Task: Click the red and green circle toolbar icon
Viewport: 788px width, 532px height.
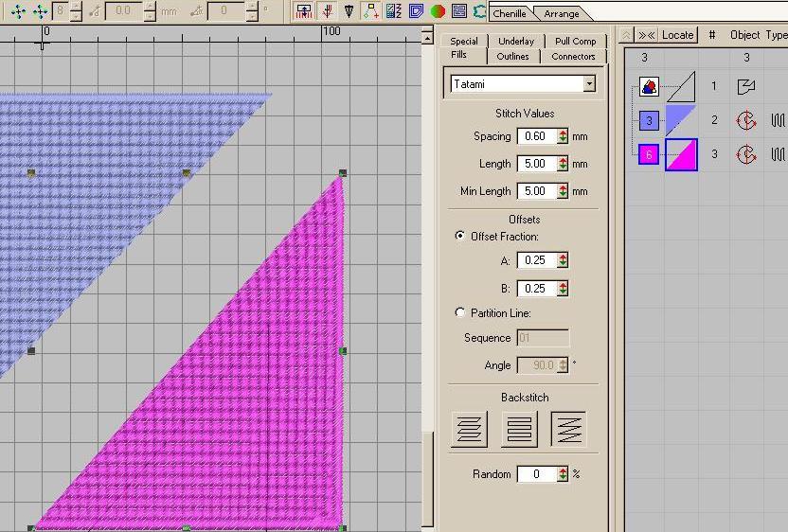Action: 438,11
